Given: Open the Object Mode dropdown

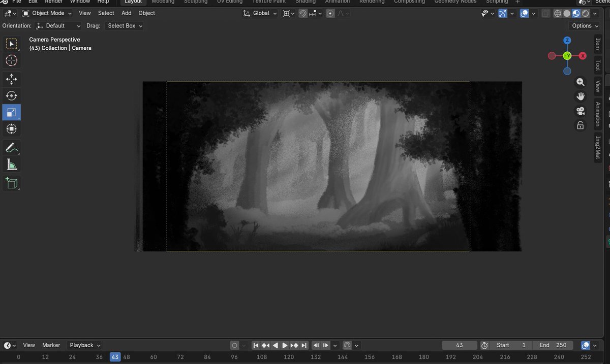Looking at the screenshot, I should tap(47, 13).
